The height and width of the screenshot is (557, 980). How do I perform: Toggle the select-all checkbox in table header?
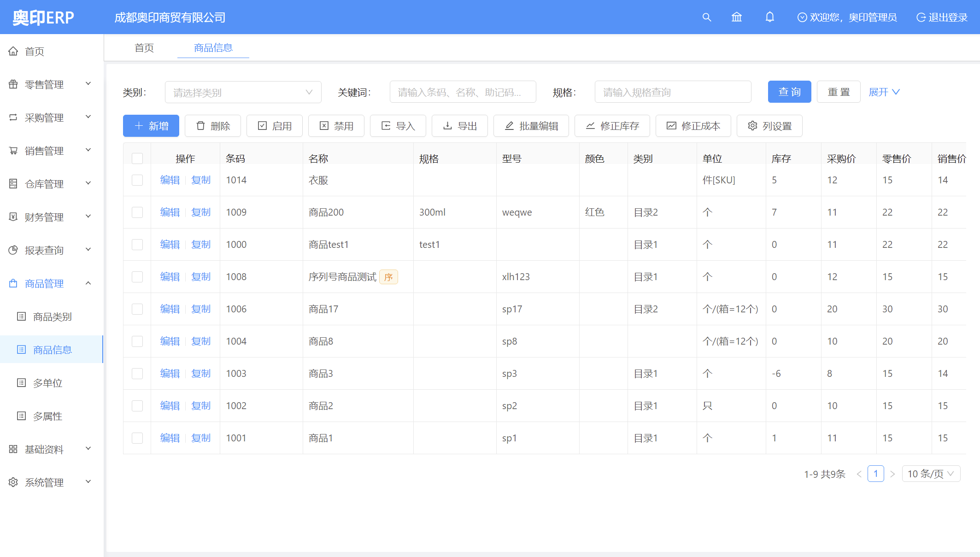(137, 158)
